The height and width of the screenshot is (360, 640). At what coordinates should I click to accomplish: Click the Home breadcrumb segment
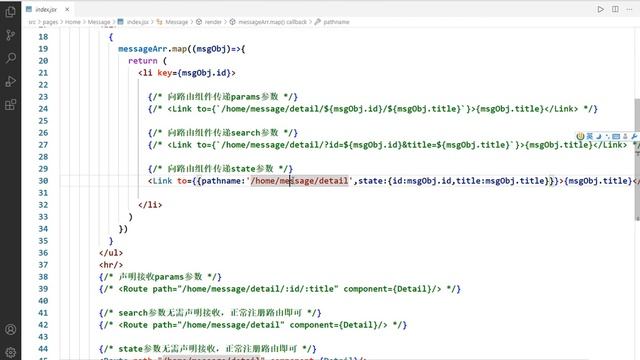coord(73,22)
